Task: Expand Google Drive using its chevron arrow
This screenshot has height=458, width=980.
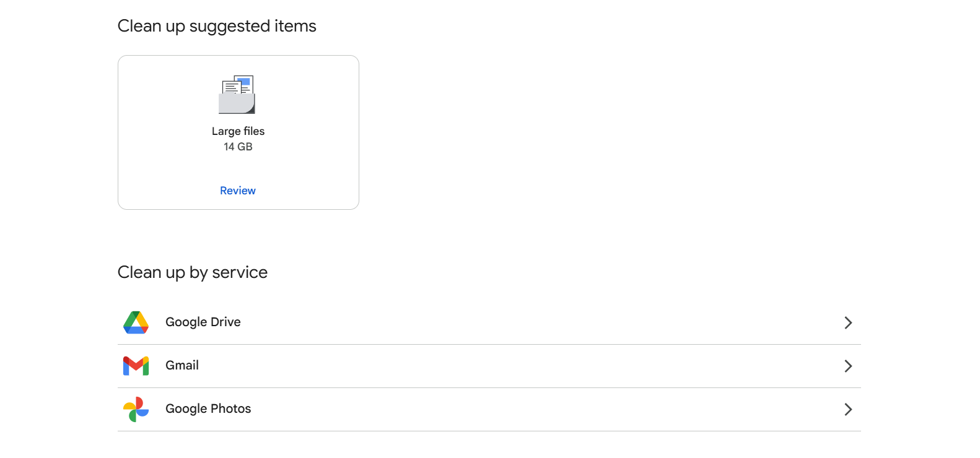Action: 848,322
